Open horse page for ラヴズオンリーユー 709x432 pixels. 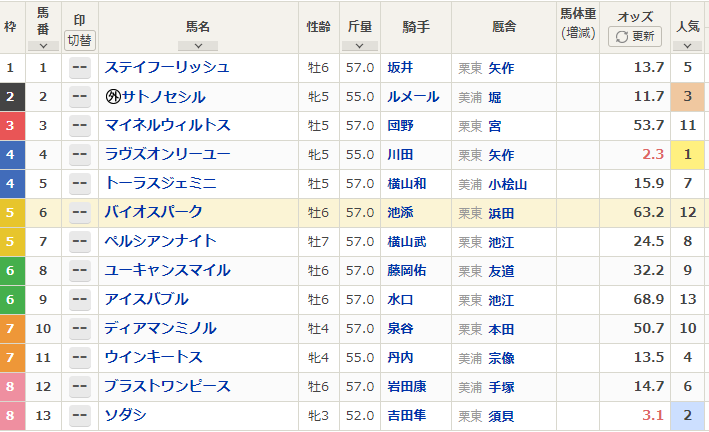[167, 154]
